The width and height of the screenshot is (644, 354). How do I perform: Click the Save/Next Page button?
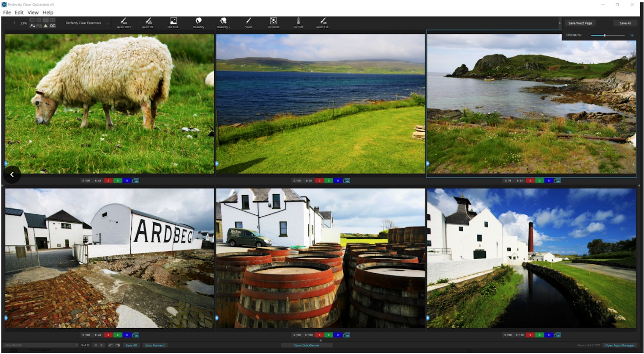580,23
